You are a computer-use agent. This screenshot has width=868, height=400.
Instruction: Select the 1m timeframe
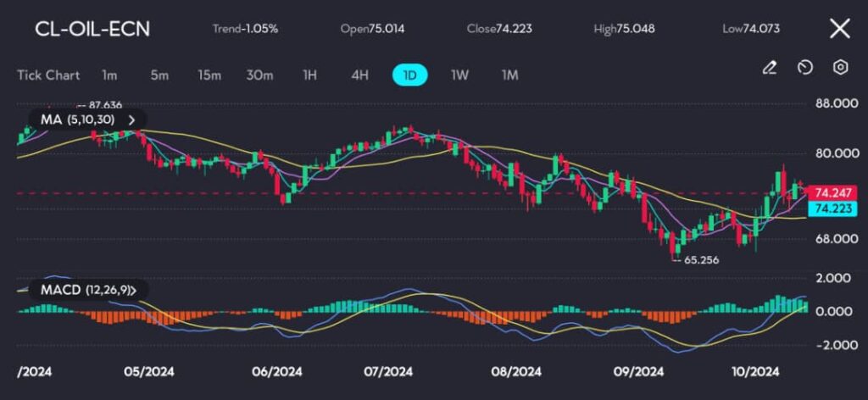[x=109, y=75]
